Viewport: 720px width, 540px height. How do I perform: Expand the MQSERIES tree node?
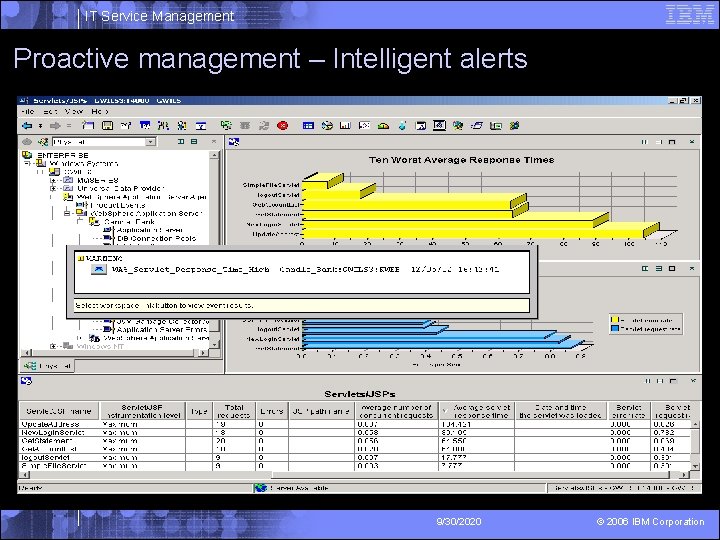click(x=53, y=180)
